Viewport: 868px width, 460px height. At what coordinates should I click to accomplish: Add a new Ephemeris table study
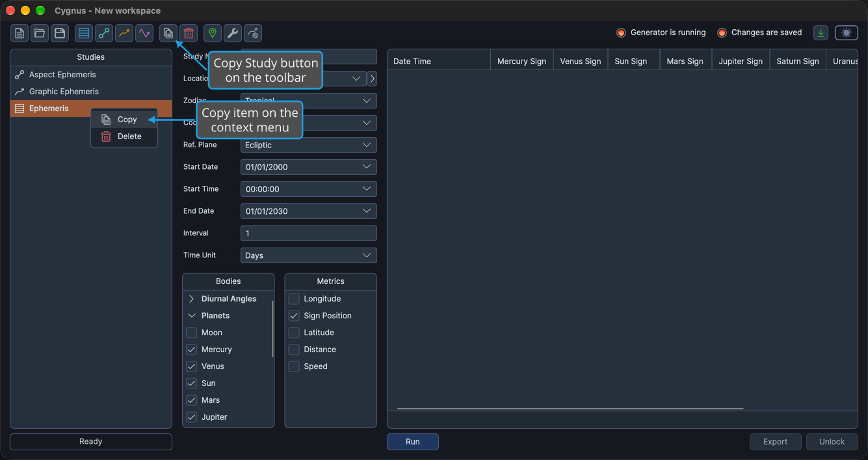pos(84,33)
